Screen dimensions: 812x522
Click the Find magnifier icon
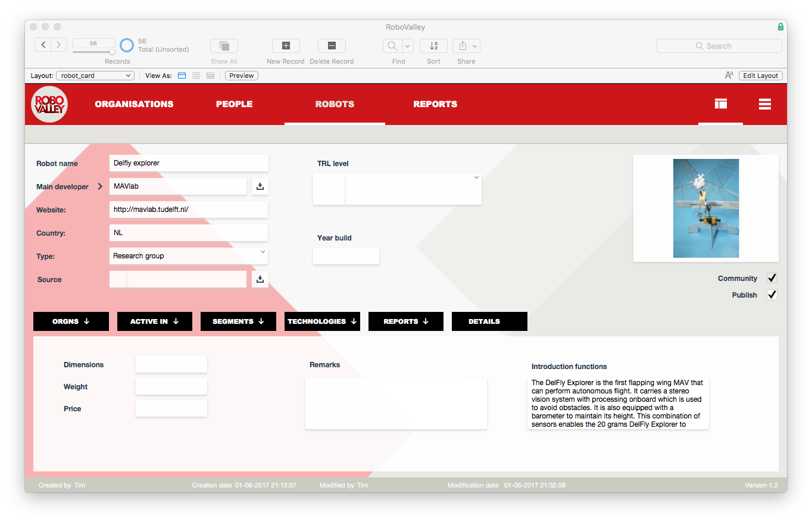[392, 46]
